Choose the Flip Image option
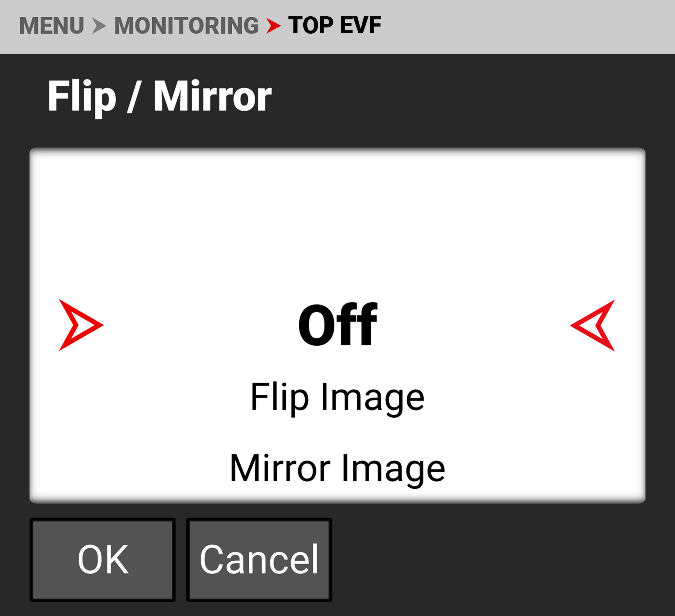The width and height of the screenshot is (675, 616). pos(337,397)
